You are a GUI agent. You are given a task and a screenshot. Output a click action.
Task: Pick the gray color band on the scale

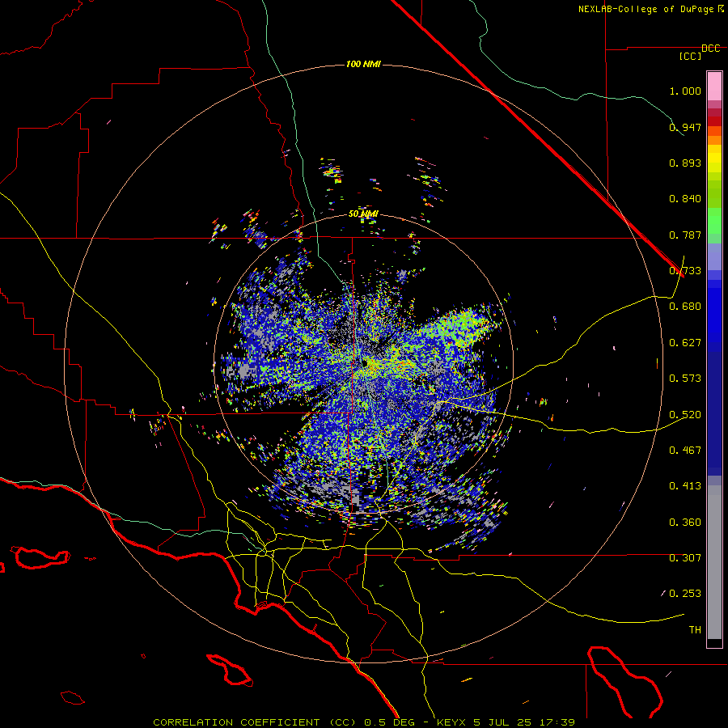click(714, 562)
